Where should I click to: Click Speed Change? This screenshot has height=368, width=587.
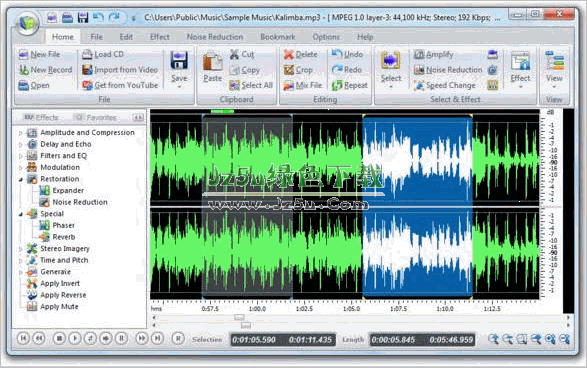coord(445,85)
